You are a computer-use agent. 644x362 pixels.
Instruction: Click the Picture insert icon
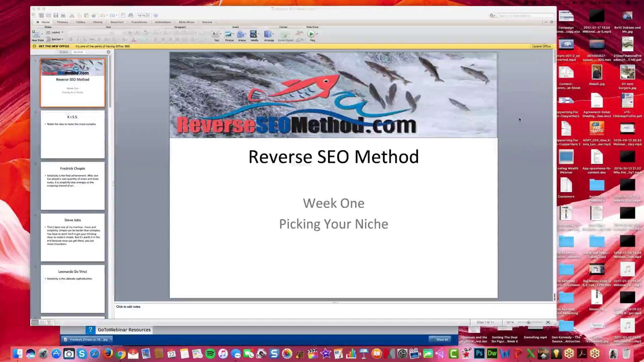[228, 34]
